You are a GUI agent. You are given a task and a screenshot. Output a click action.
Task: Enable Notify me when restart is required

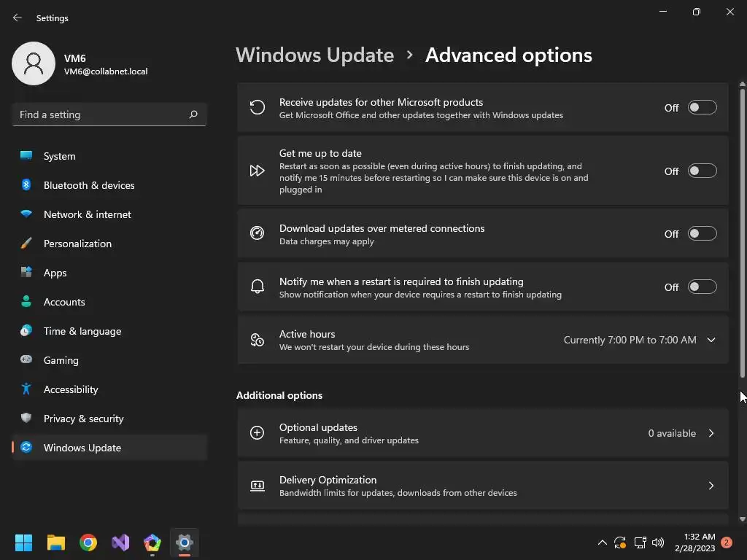tap(703, 287)
